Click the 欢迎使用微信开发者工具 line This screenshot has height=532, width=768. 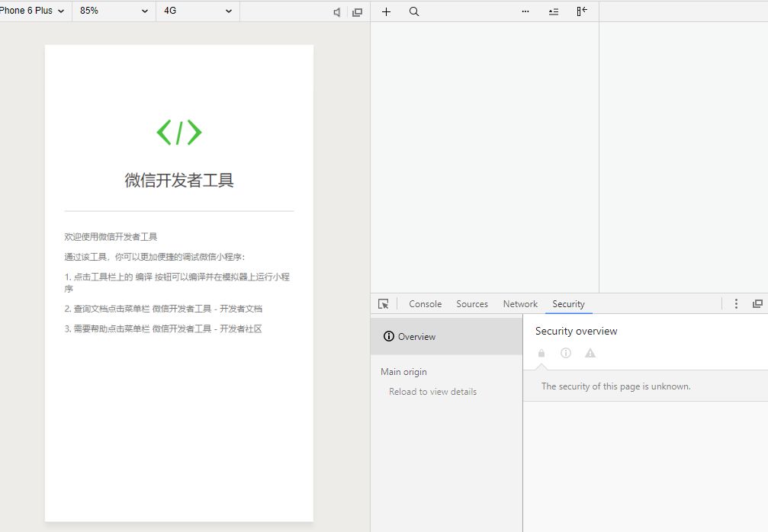(111, 237)
